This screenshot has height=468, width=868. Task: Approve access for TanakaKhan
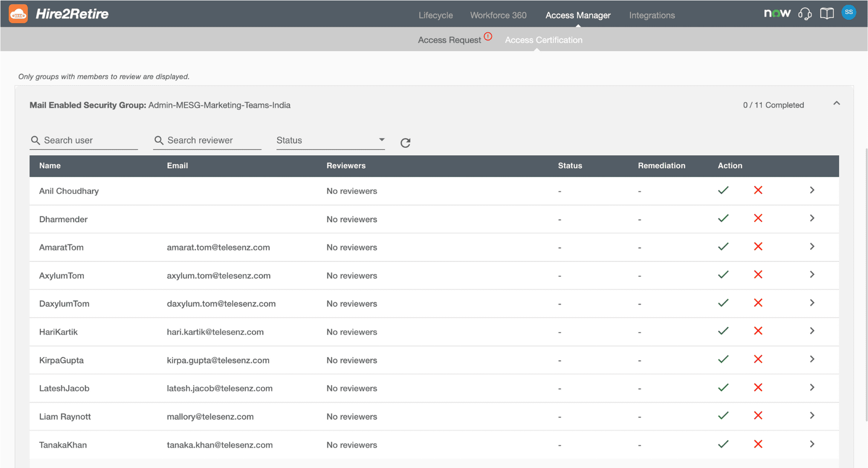(723, 443)
